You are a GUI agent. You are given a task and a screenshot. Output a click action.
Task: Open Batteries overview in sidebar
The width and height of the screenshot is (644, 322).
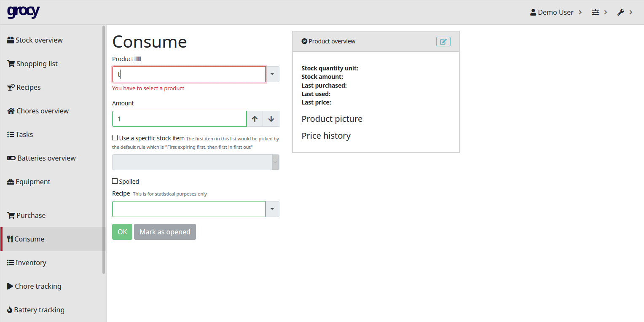[46, 158]
